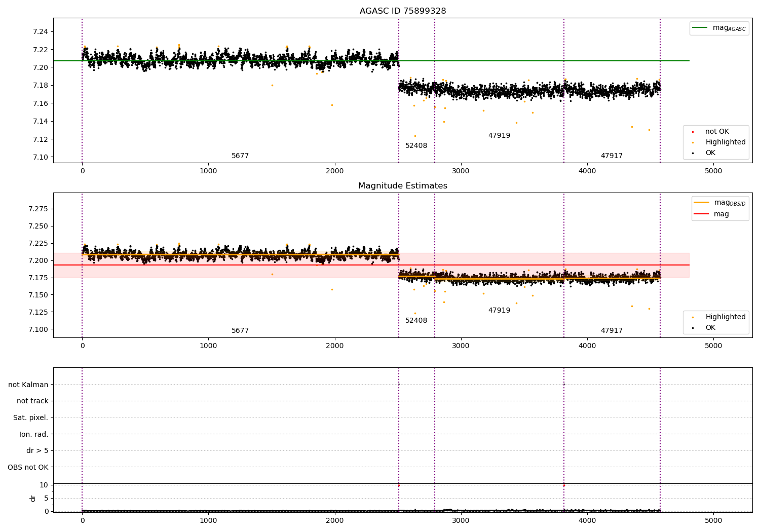Click the "10" tick on the dr axis
Viewport: 760px width, 532px height.
point(44,485)
